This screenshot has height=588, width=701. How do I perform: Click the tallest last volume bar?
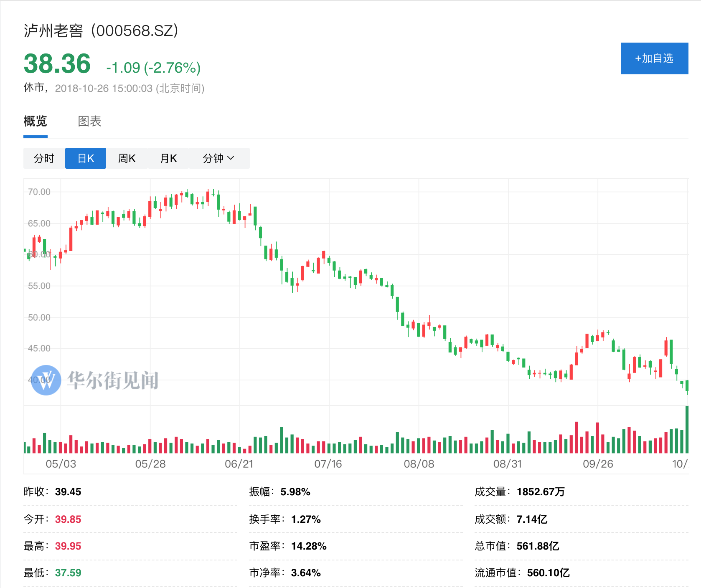click(x=687, y=429)
